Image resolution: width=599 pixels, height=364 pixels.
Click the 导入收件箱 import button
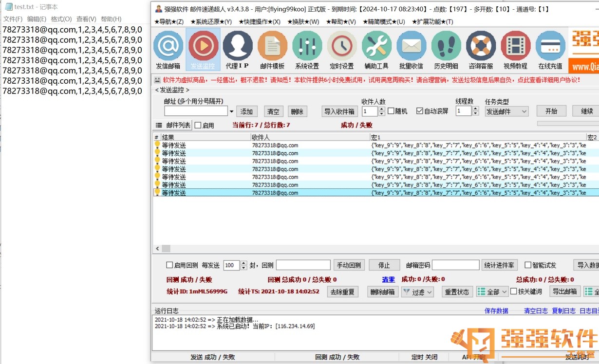point(340,111)
